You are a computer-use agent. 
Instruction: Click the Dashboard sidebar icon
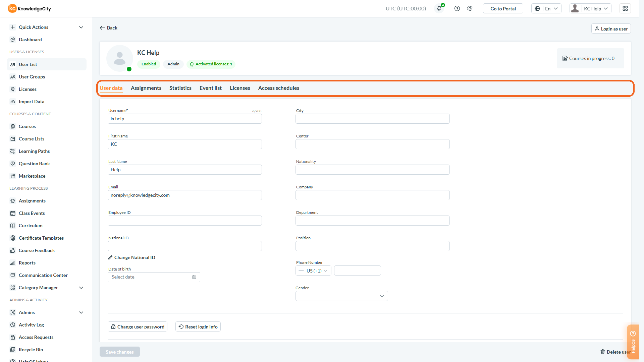pos(13,40)
